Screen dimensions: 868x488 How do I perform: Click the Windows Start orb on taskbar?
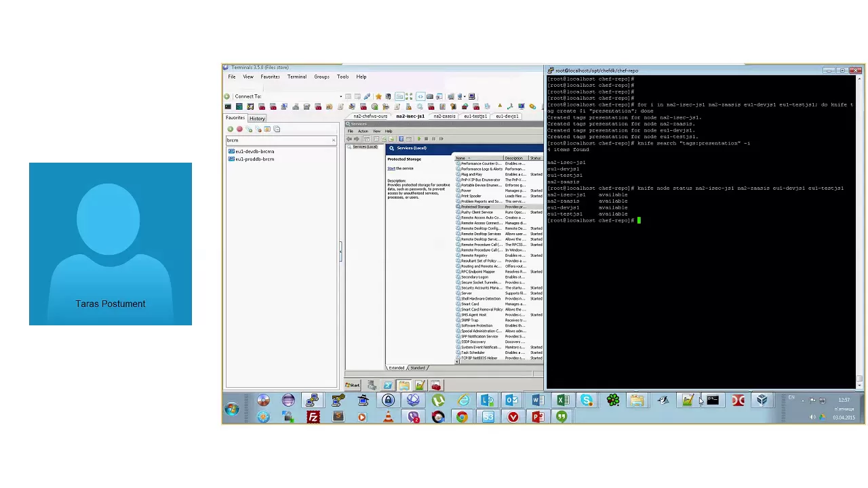[232, 408]
